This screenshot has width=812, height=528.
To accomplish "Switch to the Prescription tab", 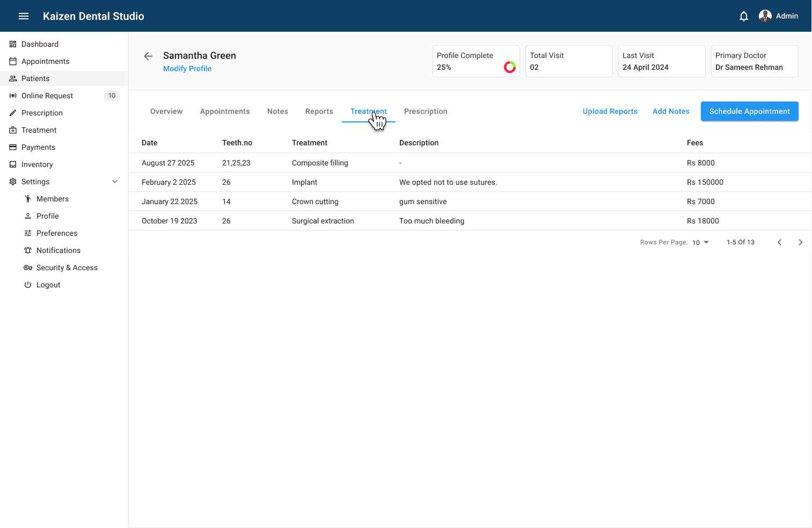I will (425, 111).
